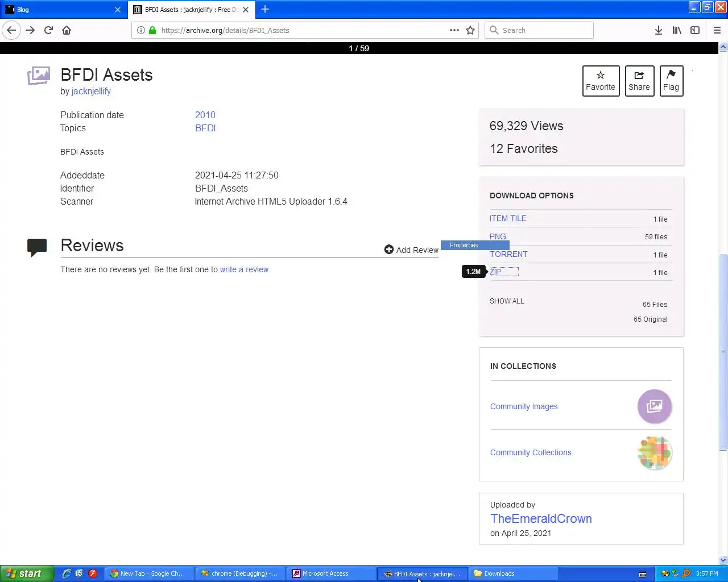The height and width of the screenshot is (582, 728).
Task: Favorite this item
Action: coord(601,81)
